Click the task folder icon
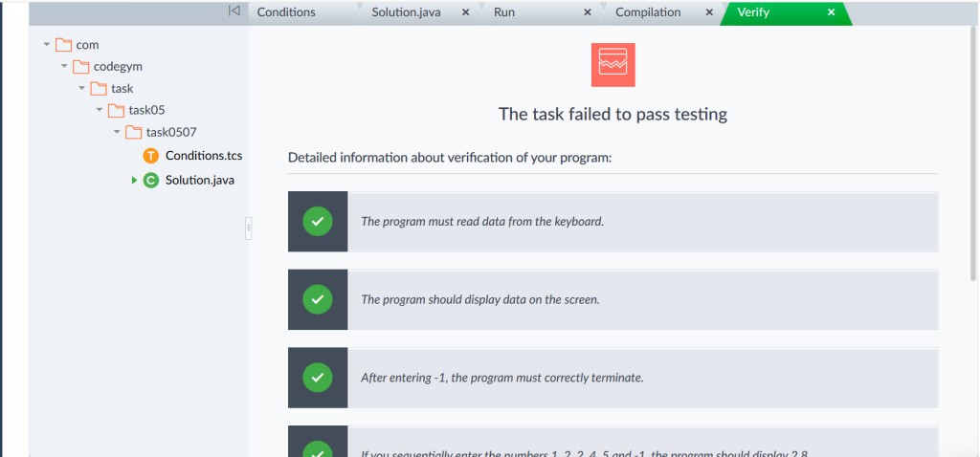The height and width of the screenshot is (457, 980). point(99,88)
